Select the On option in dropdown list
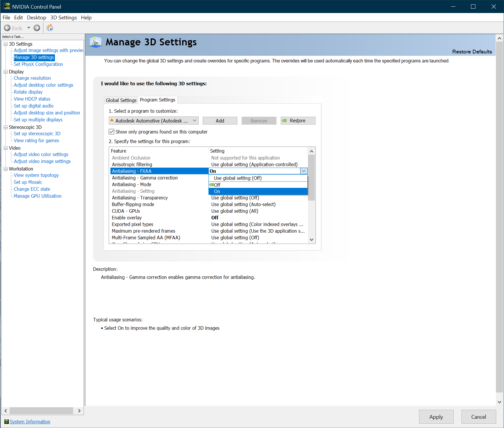504x428 pixels. tap(258, 191)
